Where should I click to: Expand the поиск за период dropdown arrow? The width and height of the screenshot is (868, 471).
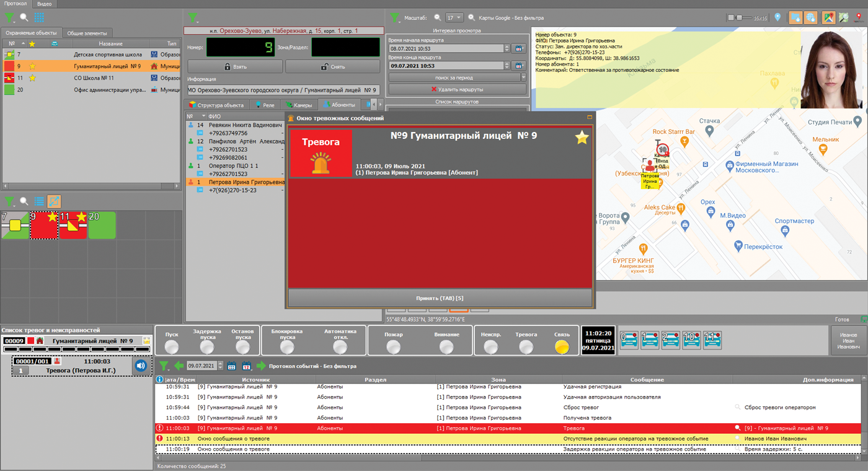point(523,77)
